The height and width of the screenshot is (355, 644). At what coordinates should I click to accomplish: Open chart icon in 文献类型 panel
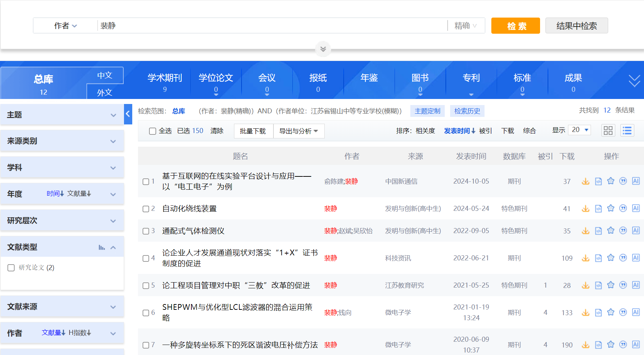tap(102, 247)
